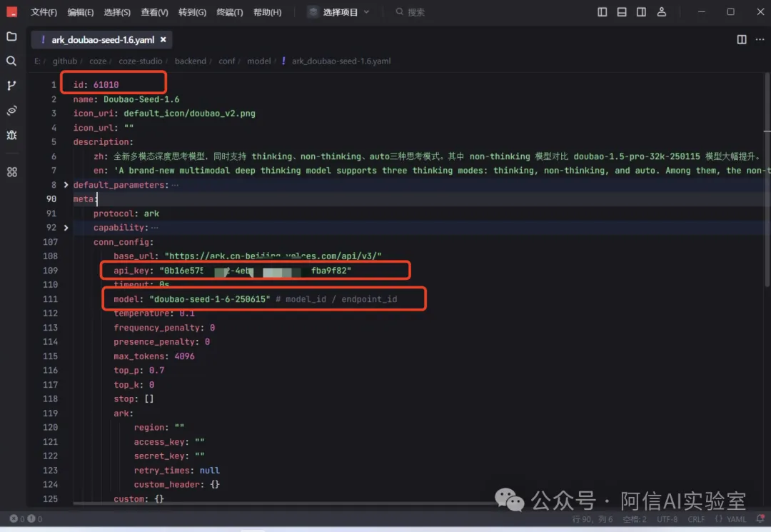771x532 pixels.
Task: Close the ark_doubao-seed-1.6.yaml tab
Action: coord(163,40)
